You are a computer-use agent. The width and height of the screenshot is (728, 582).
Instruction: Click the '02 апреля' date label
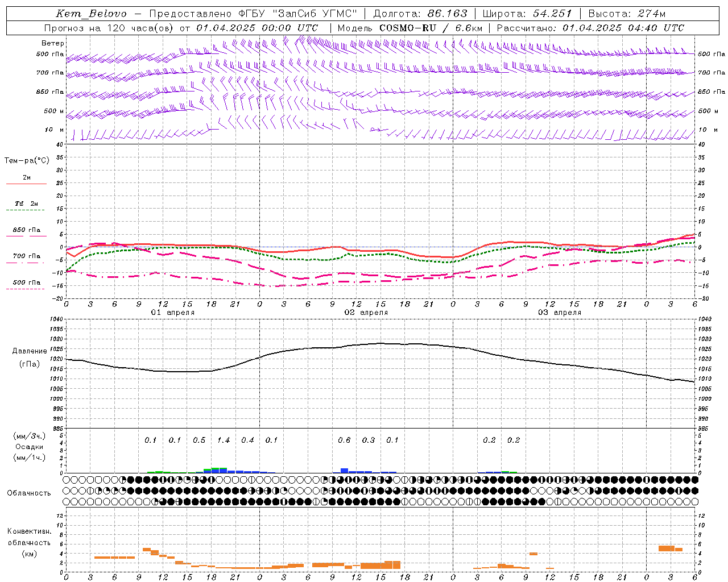click(366, 313)
